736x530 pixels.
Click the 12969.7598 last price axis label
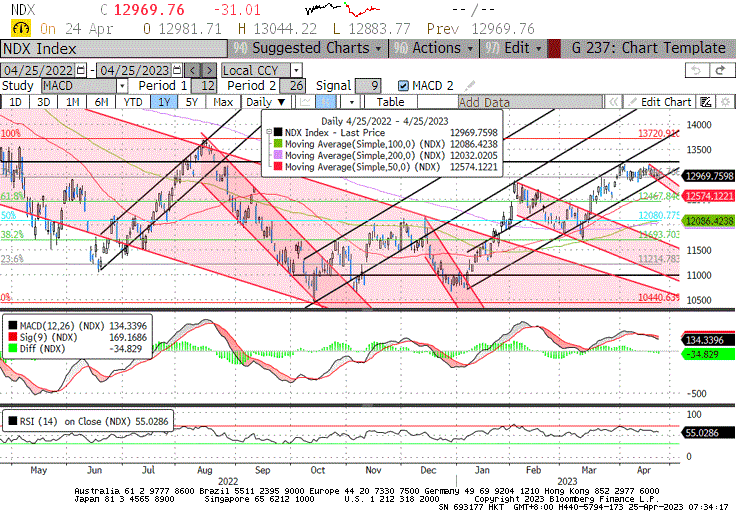(x=709, y=176)
